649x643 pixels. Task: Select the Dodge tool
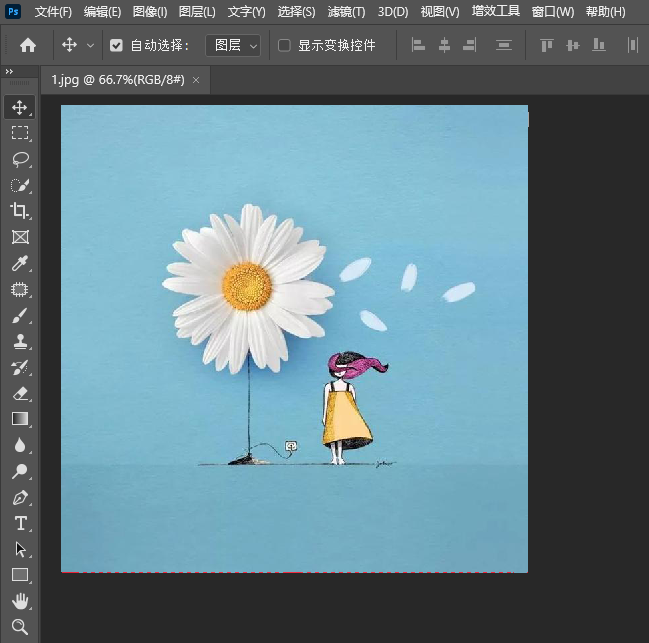click(19, 471)
